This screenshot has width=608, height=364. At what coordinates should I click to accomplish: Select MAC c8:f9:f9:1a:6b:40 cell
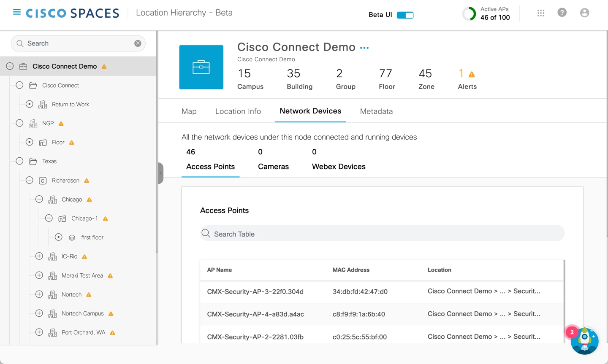359,314
